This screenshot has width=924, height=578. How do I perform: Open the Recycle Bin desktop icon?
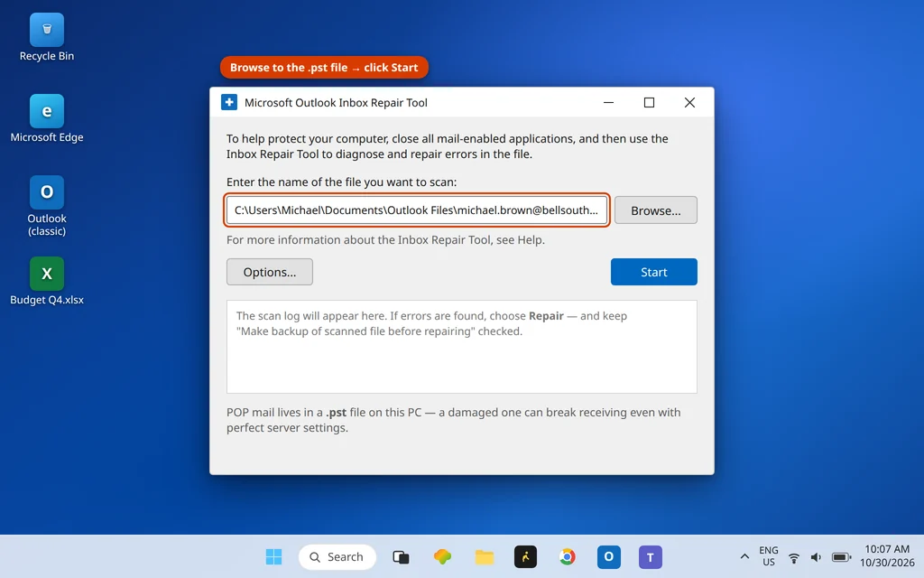(x=47, y=38)
